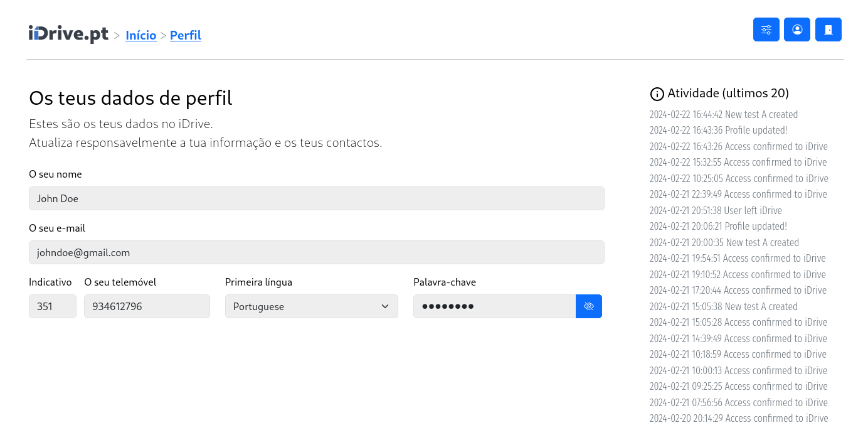Select the 16:44:42 New test A created entry
868x440 pixels.
click(723, 115)
